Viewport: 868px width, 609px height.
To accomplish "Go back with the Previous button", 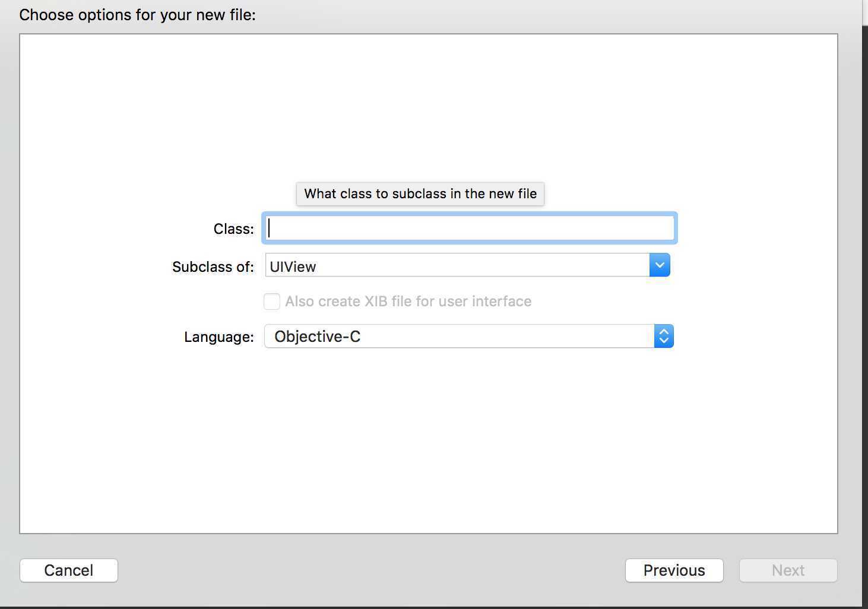I will (x=674, y=570).
